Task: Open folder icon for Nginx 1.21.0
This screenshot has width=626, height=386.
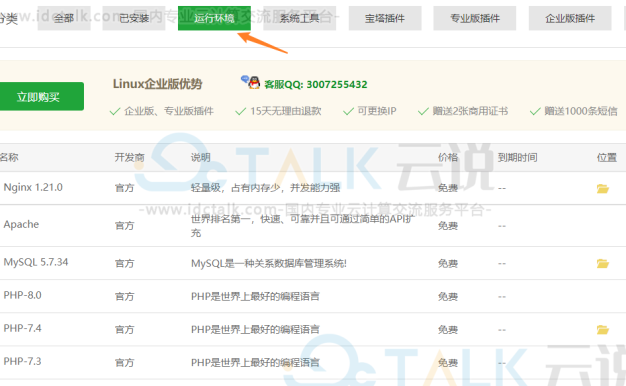Action: tap(602, 188)
